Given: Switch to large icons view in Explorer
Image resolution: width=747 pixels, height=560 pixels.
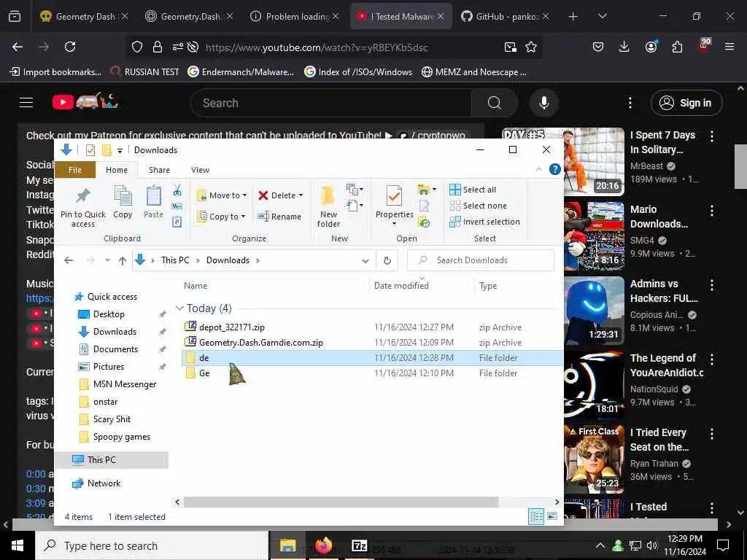Looking at the screenshot, I should (552, 517).
